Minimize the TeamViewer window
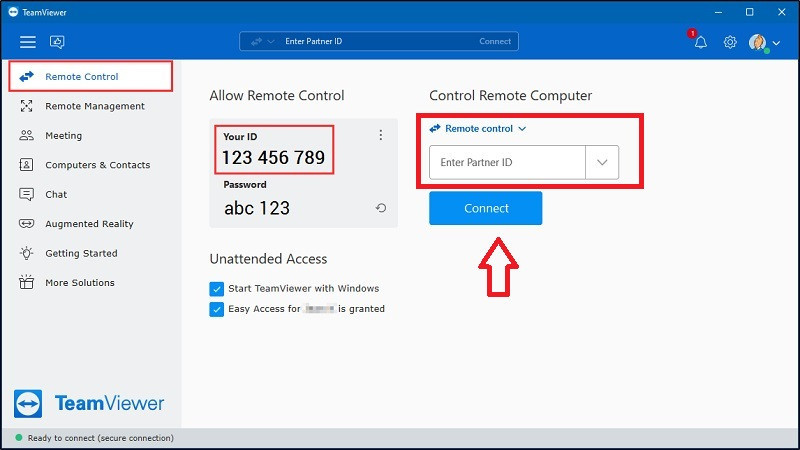 tap(718, 12)
